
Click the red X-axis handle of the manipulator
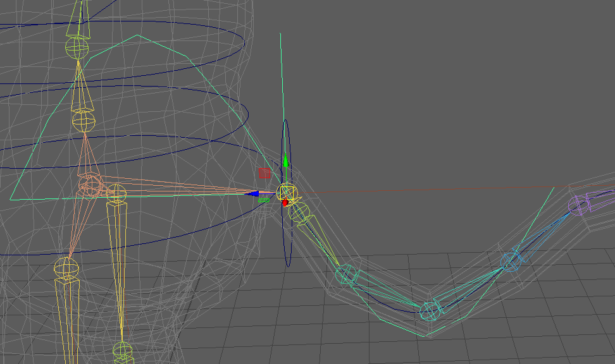click(x=285, y=203)
